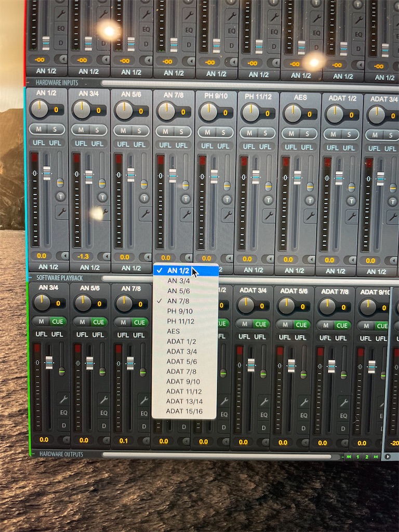Click the pan knob on hardware input AN 3/4
This screenshot has height=532, width=399.
82,110
